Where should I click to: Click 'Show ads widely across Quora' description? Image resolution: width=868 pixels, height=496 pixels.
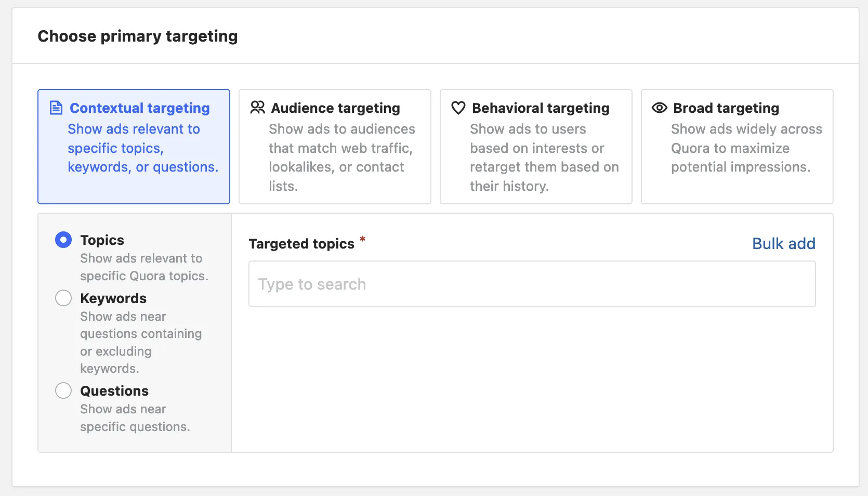[746, 148]
